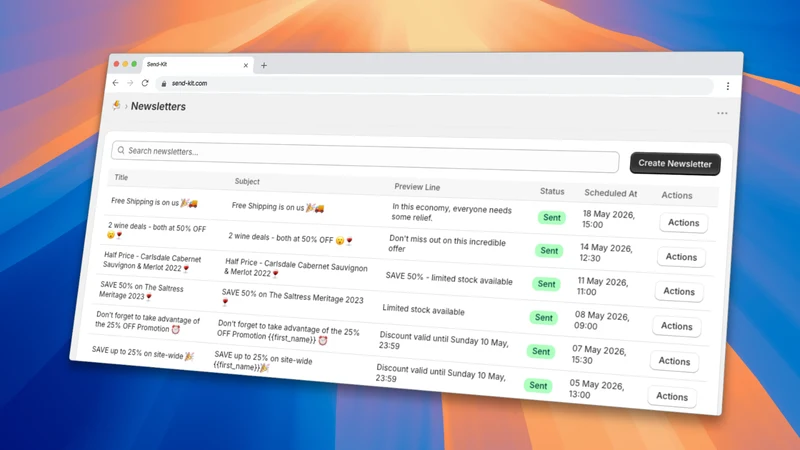Click the Sent badge for 08 May row
Image resolution: width=800 pixels, height=450 pixels.
click(x=543, y=317)
